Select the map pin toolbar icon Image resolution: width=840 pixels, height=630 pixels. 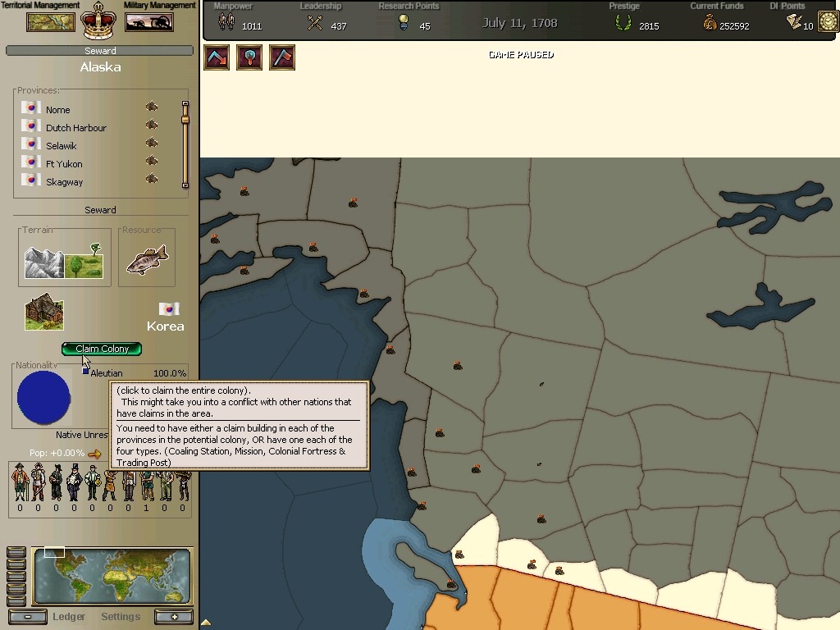coord(249,57)
